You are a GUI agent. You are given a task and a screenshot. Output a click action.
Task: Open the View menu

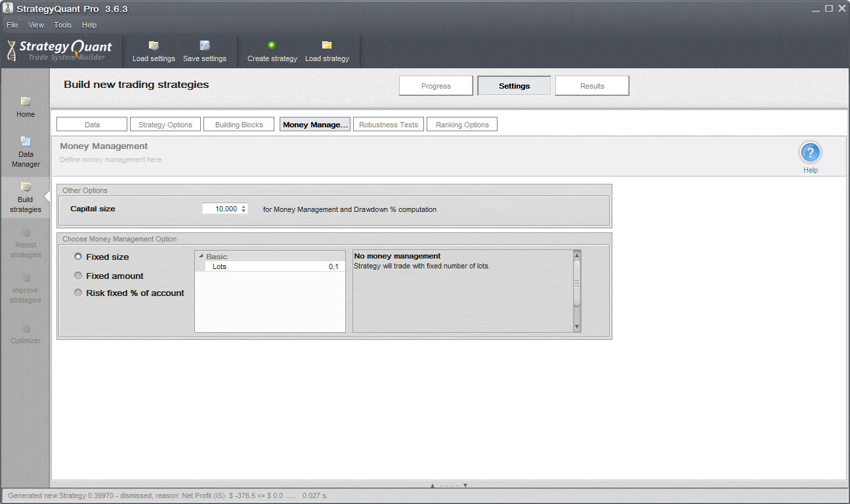36,25
